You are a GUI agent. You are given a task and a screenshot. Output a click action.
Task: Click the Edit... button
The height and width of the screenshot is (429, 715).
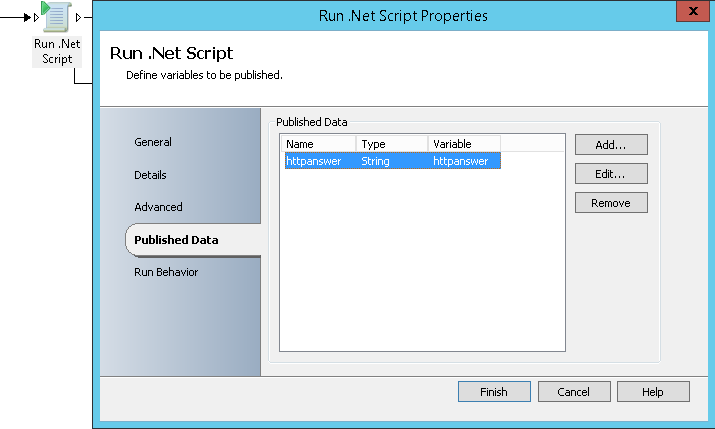[x=611, y=174]
